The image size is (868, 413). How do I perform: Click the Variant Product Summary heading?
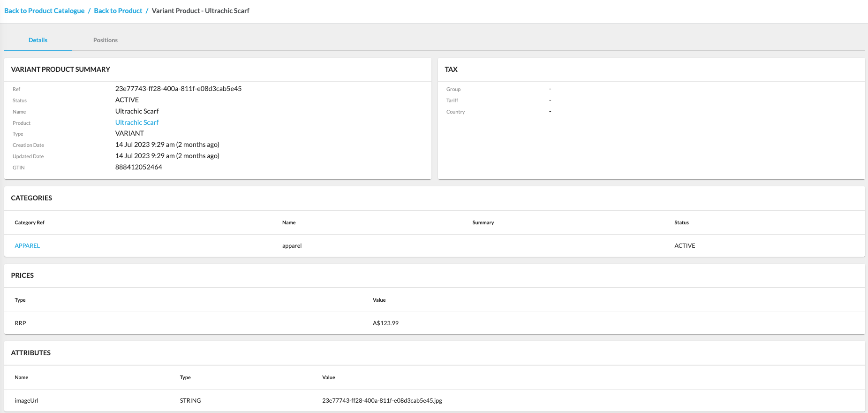tap(60, 69)
